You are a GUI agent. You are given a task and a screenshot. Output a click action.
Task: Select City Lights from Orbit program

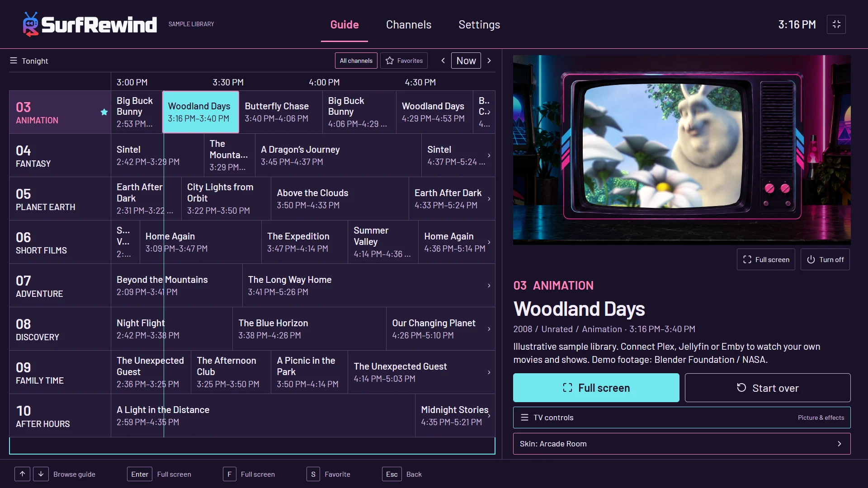point(226,199)
